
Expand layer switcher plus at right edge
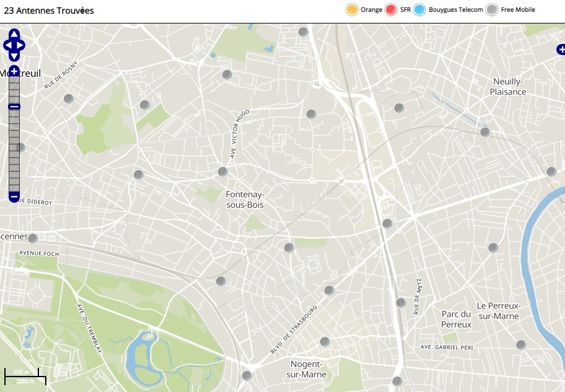click(x=561, y=49)
